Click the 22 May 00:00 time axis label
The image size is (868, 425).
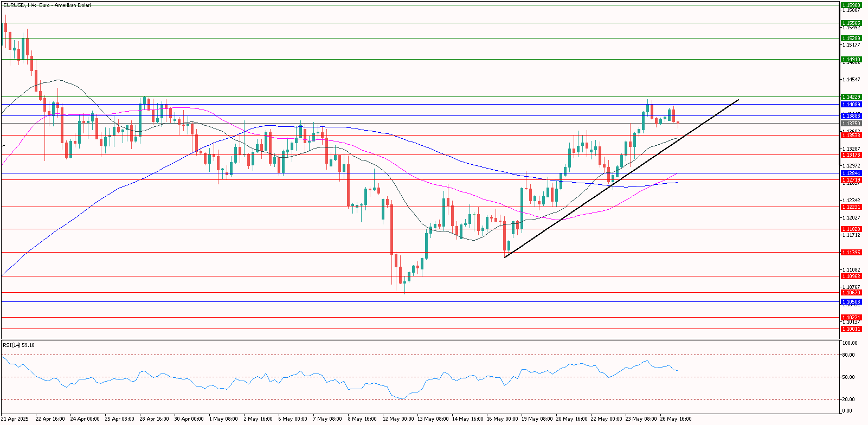606,419
